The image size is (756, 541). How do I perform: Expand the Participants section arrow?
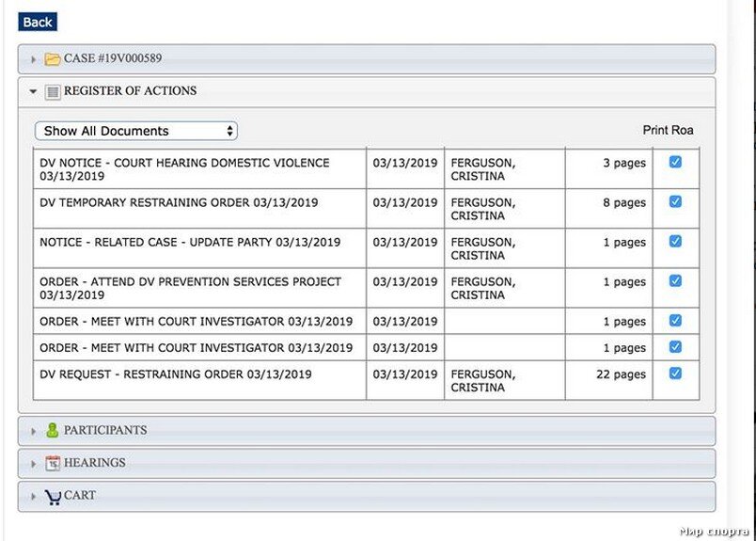click(x=33, y=431)
